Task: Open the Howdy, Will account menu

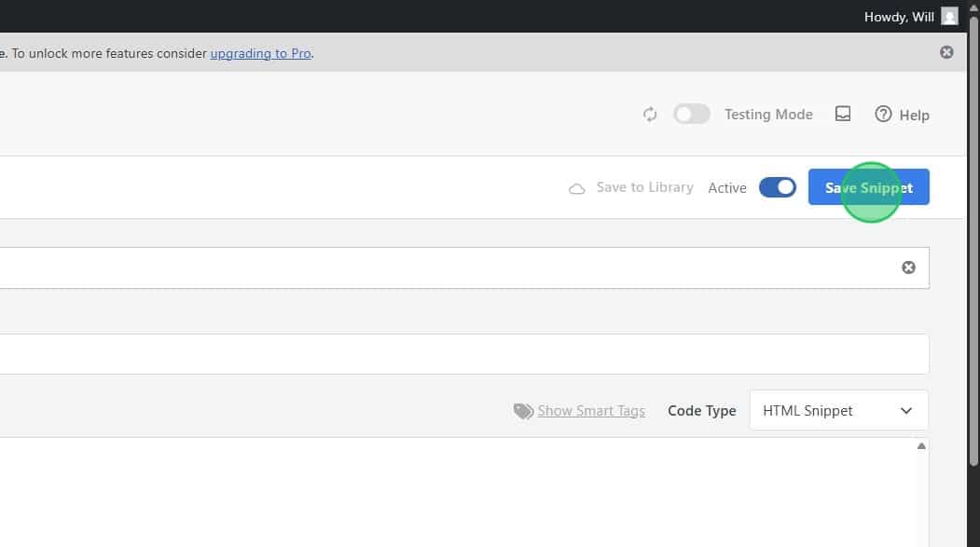Action: point(898,17)
